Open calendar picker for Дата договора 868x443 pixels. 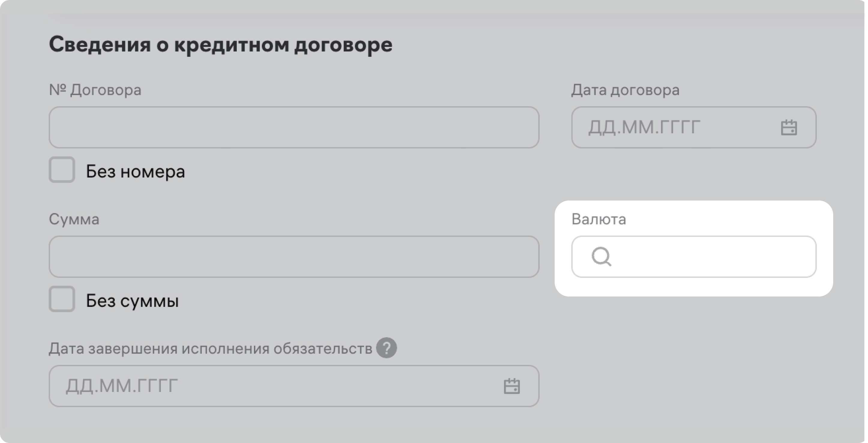788,128
